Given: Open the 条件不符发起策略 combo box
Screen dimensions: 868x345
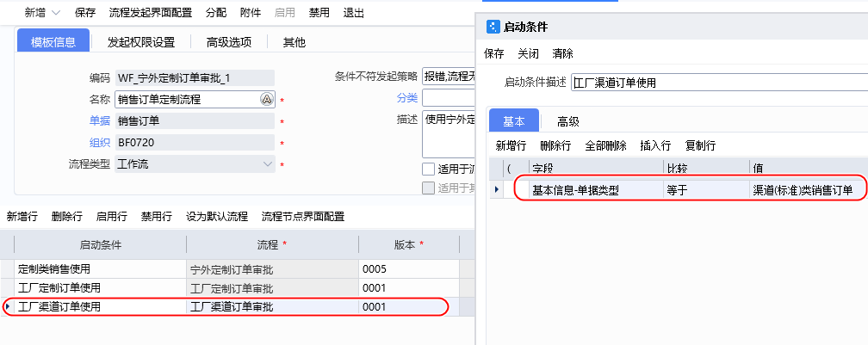Looking at the screenshot, I should 448,77.
